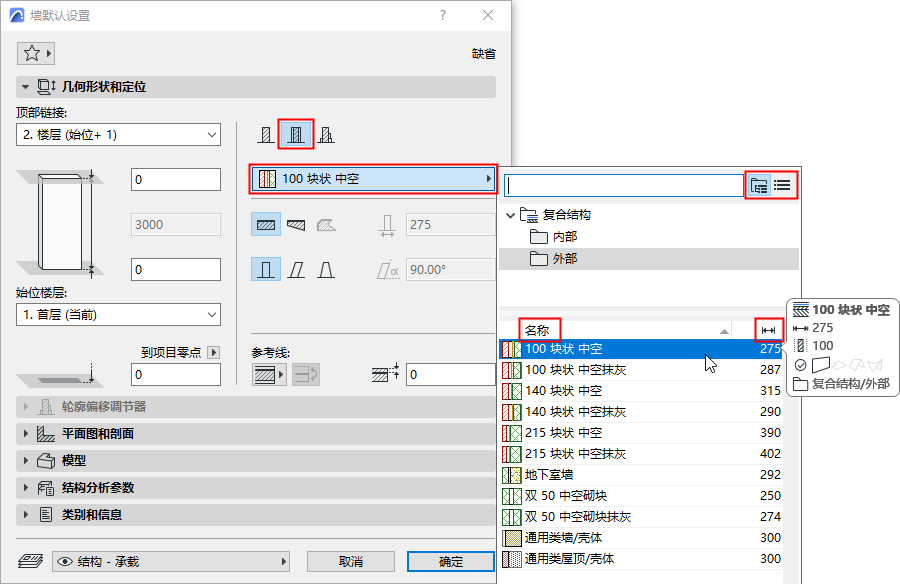Select '地下室墙' composite
This screenshot has height=584, width=900.
point(641,475)
